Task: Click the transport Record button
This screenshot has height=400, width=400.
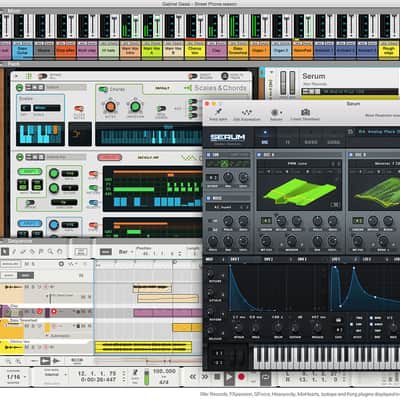Action: pos(241,377)
